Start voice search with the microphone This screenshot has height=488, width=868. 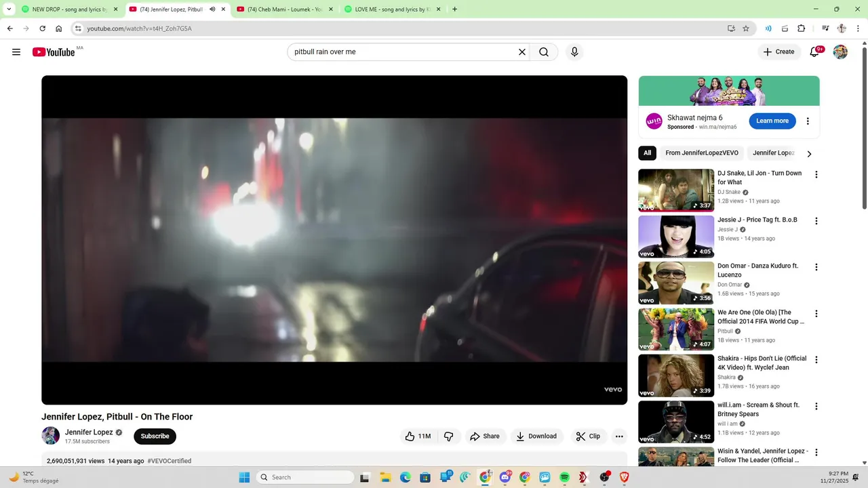574,52
